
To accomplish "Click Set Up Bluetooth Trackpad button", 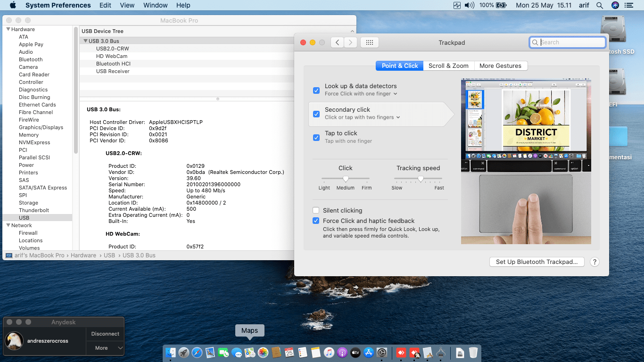I will pyautogui.click(x=537, y=262).
